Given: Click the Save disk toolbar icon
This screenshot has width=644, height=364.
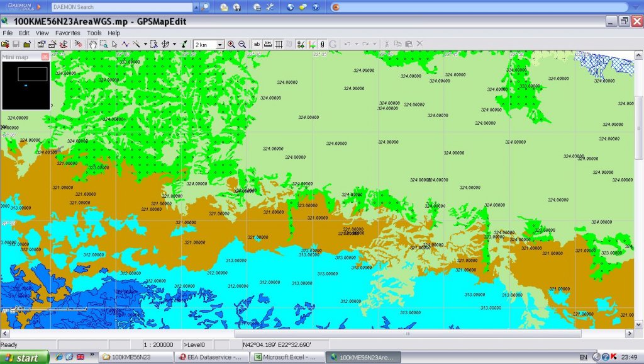Looking at the screenshot, I should pos(16,44).
